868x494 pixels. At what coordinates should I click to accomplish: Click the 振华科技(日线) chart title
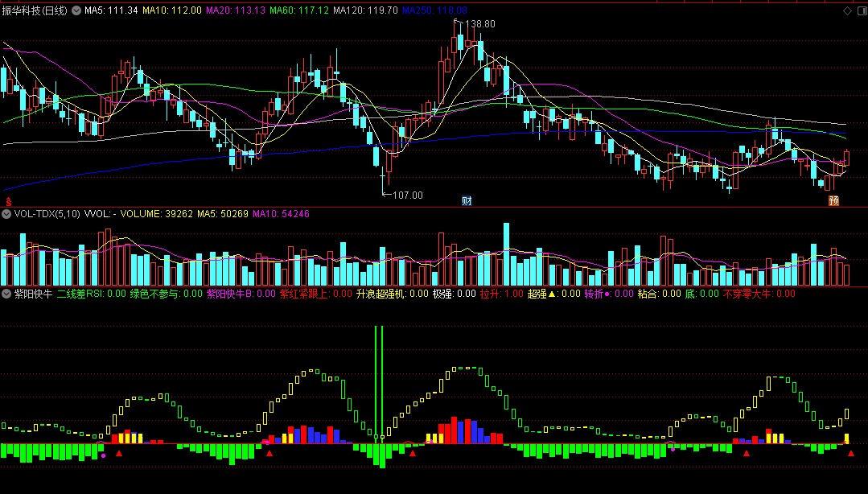(x=35, y=10)
